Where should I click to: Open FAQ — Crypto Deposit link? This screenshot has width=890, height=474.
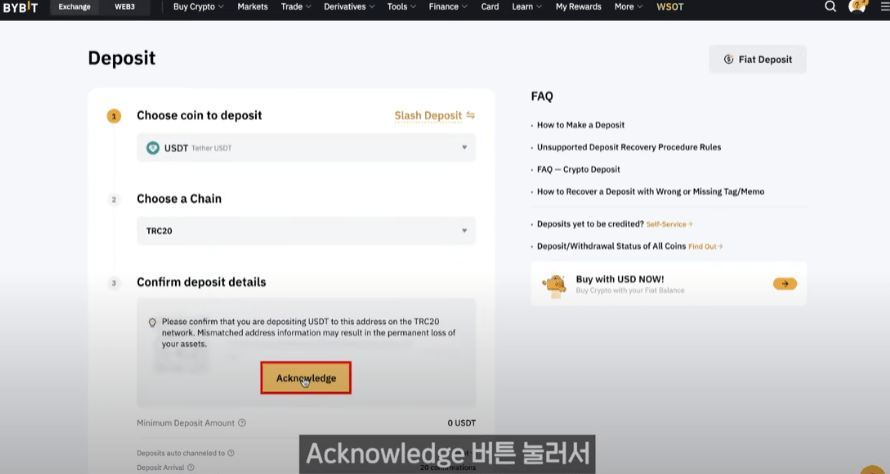[578, 169]
